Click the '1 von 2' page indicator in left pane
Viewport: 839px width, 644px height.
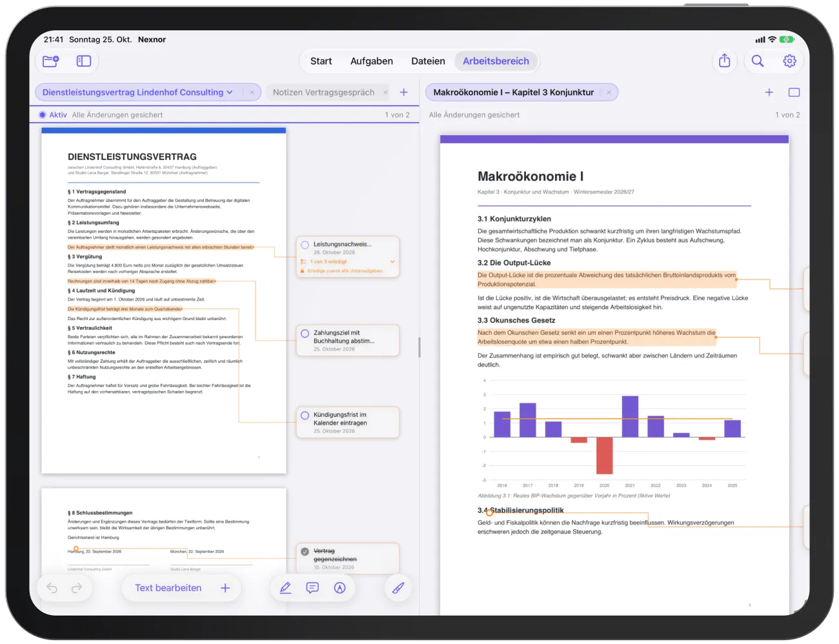398,115
